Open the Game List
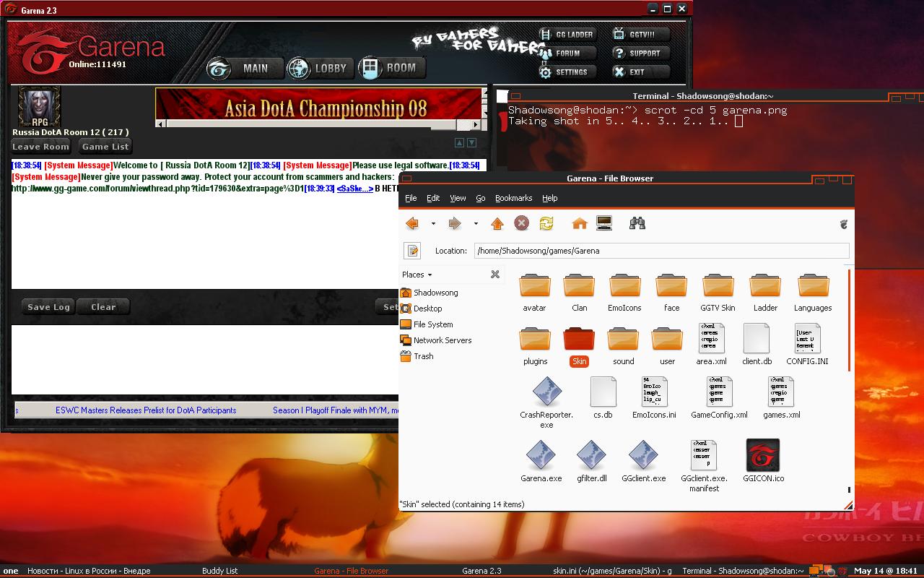 click(105, 147)
